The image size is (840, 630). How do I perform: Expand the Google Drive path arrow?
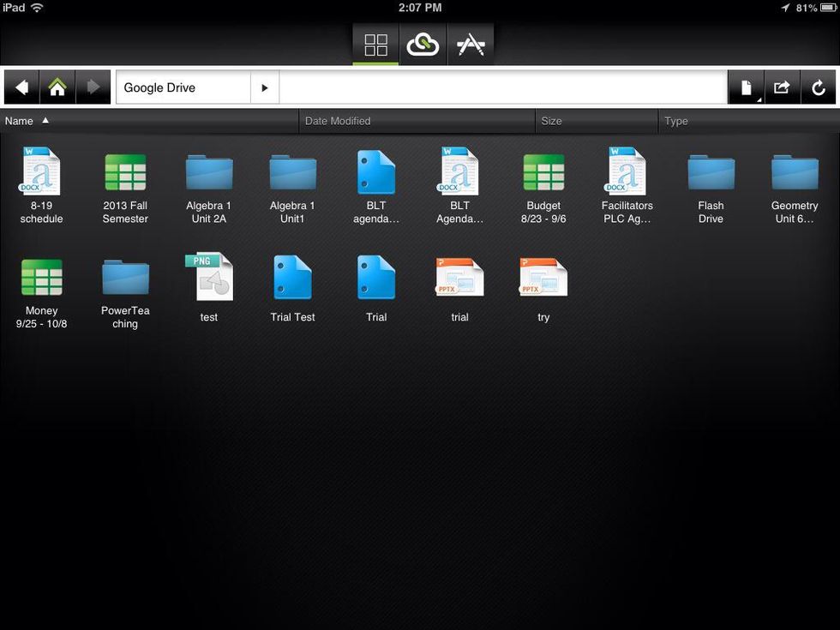click(265, 87)
